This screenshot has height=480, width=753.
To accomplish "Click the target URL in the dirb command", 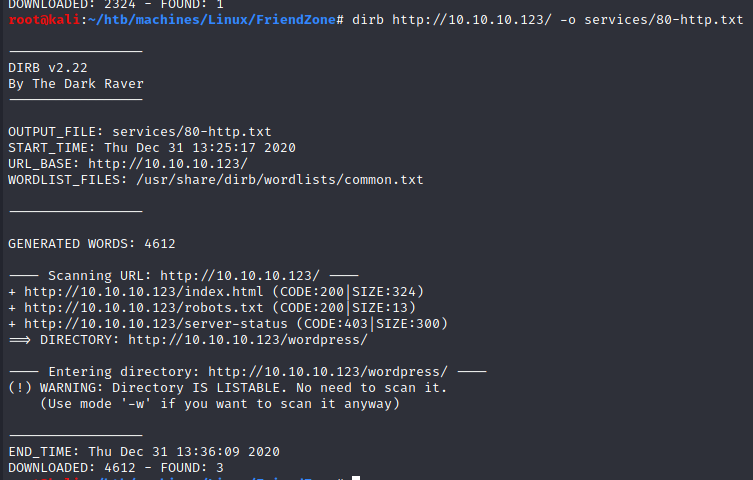I will pyautogui.click(x=470, y=20).
